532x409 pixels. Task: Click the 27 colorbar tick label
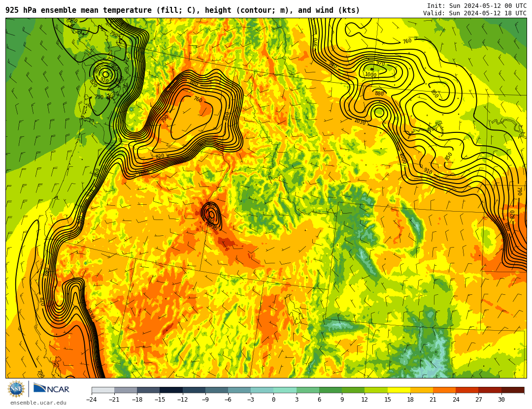[478, 400]
